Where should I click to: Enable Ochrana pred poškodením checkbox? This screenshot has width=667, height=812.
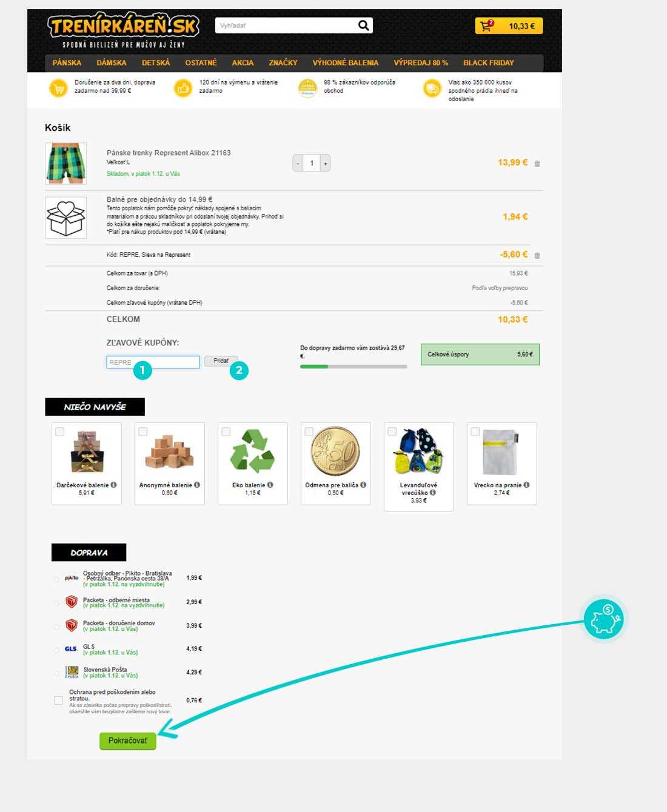pyautogui.click(x=58, y=701)
